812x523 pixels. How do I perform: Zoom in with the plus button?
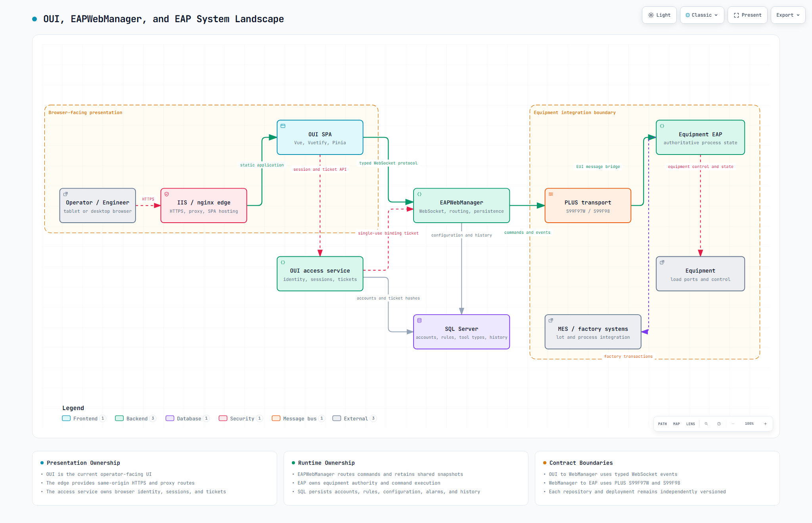coord(765,424)
